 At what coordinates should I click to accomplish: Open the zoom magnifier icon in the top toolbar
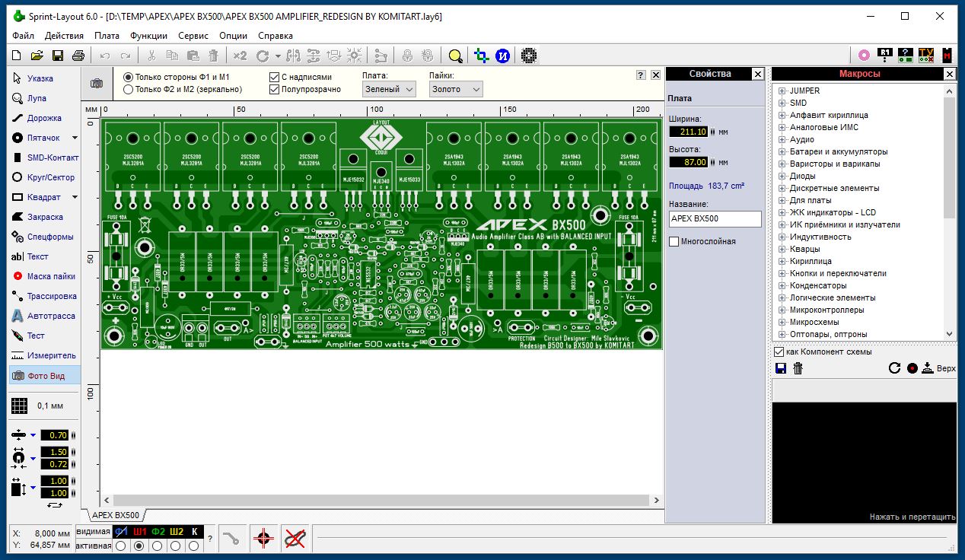click(455, 56)
